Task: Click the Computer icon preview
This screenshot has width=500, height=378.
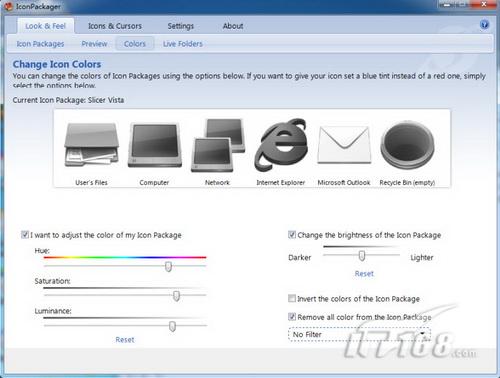Action: coord(155,145)
